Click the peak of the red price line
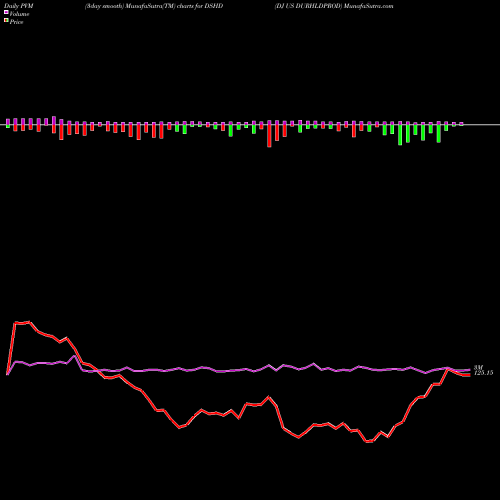The image size is (500, 500). point(29,322)
